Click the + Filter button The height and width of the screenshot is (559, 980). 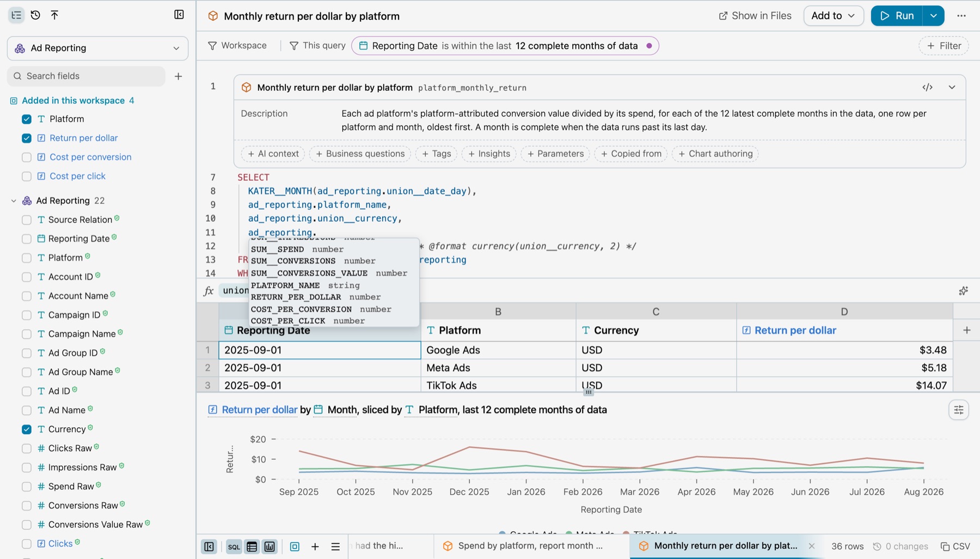944,46
